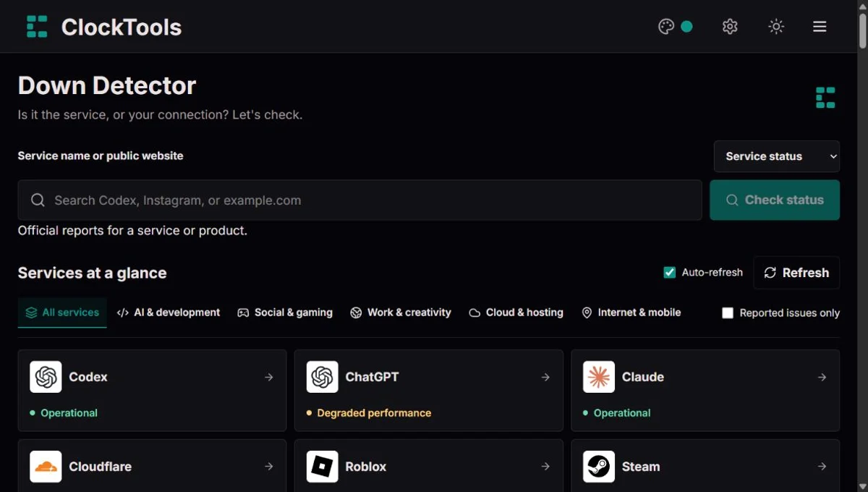Open the hamburger menu
Screen dimensions: 868x492
pos(820,27)
